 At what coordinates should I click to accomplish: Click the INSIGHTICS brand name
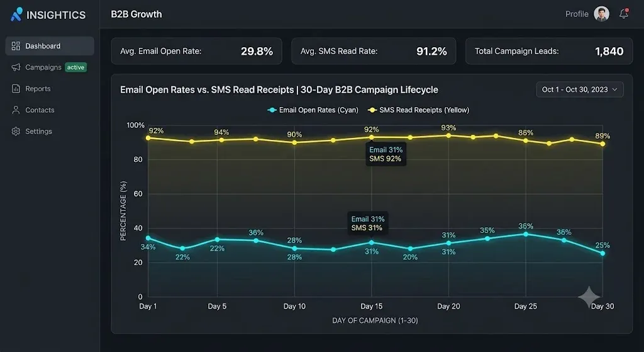point(56,15)
